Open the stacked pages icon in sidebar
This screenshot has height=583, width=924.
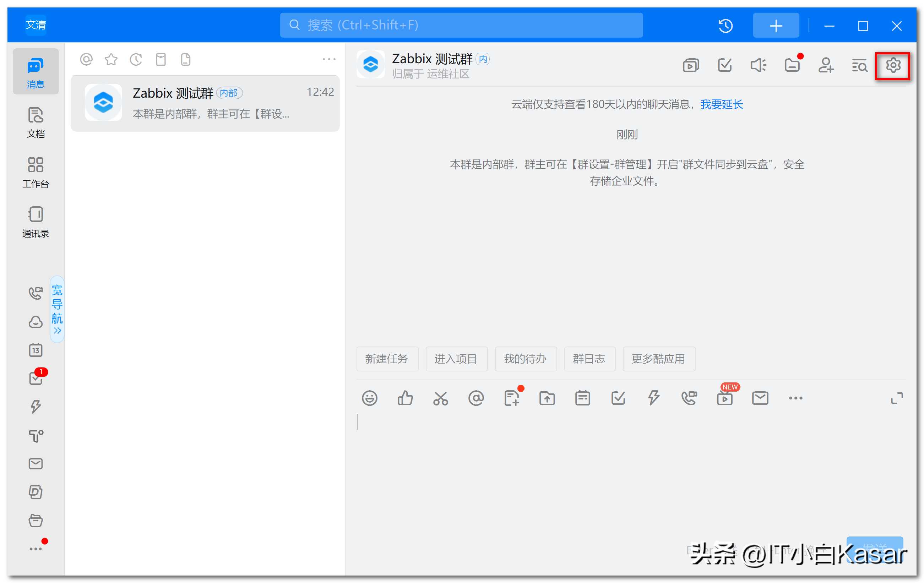coord(36,492)
